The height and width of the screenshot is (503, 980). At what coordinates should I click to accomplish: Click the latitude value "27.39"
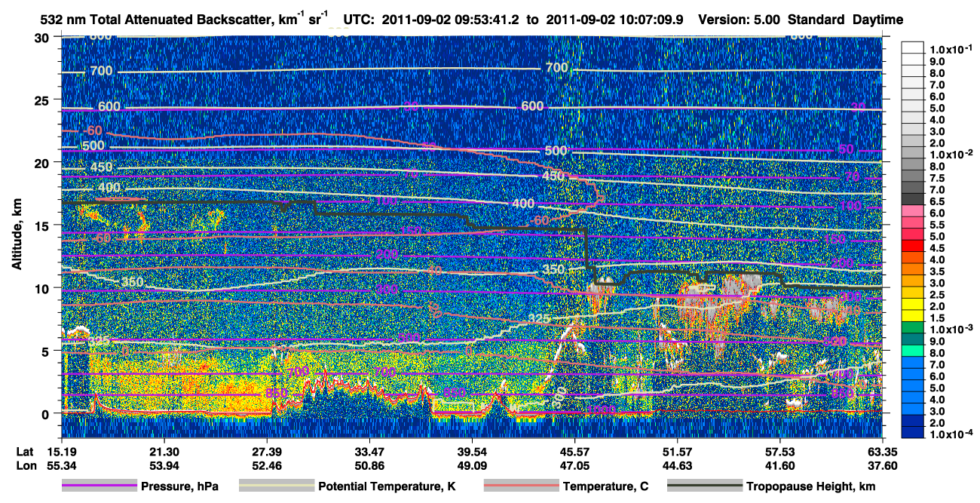pos(266,452)
